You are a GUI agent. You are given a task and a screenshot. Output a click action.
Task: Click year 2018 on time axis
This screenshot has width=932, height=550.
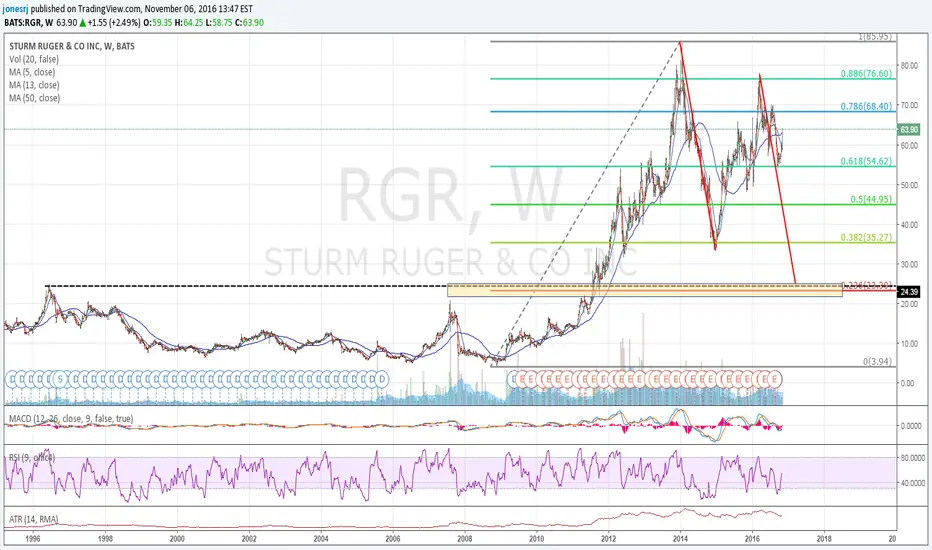824,539
